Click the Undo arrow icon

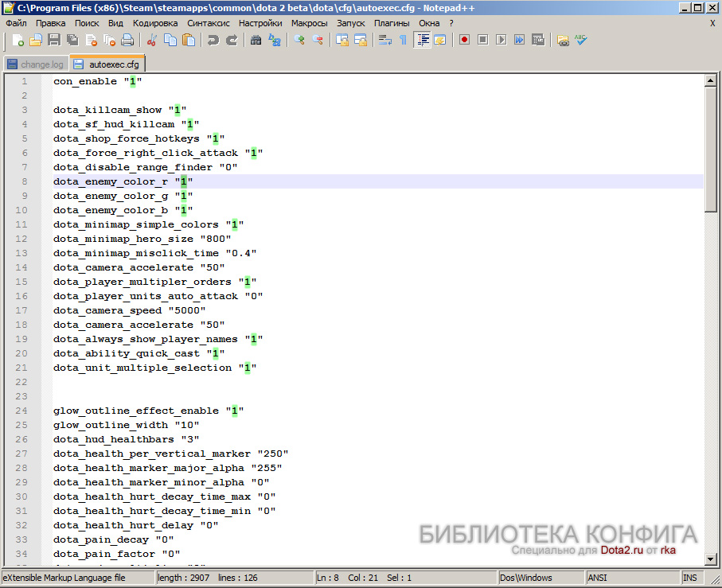coord(213,40)
